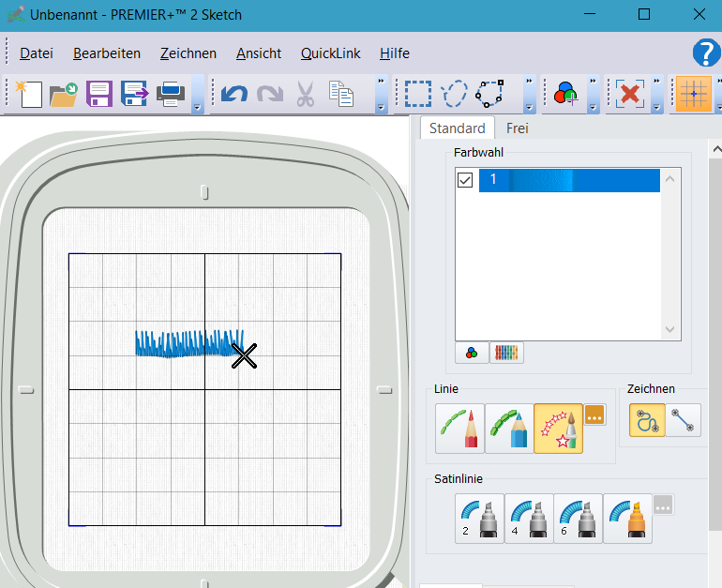The width and height of the screenshot is (722, 588).
Task: Save design with purple floppy icon
Action: (x=99, y=94)
